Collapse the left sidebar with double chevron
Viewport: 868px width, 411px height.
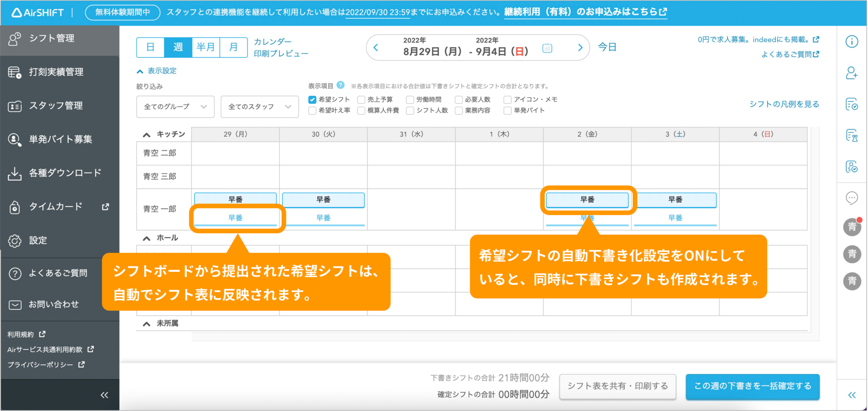click(x=104, y=395)
